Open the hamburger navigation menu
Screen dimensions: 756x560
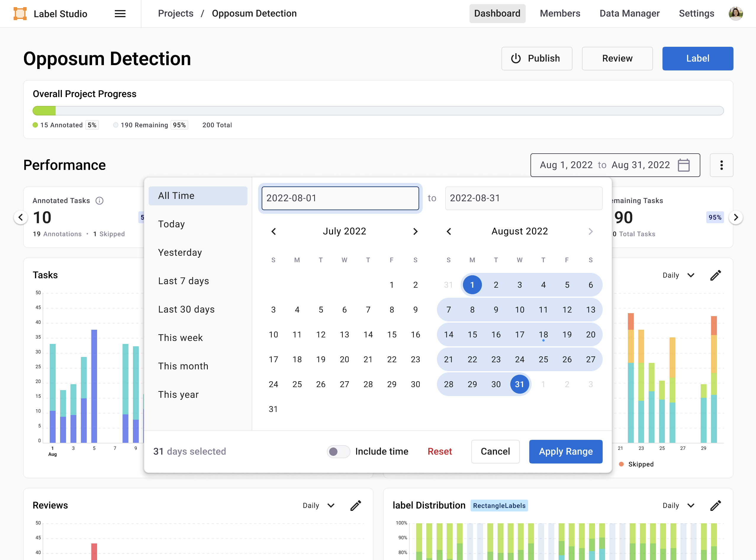tap(120, 14)
